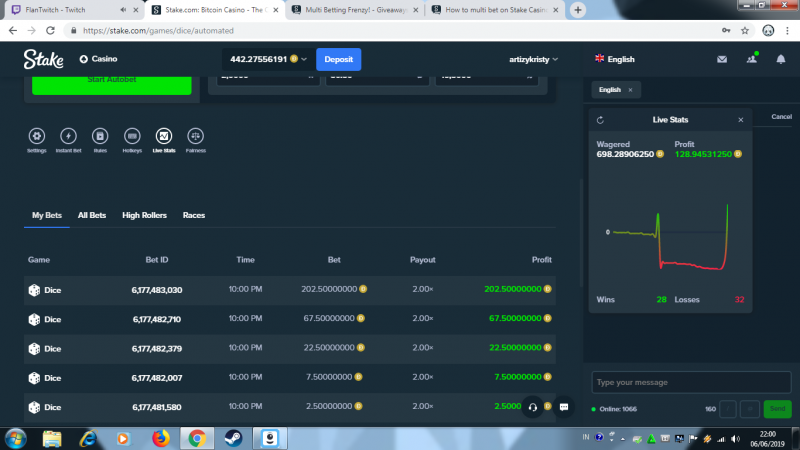Open bet ID 6,177,482,007
This screenshot has height=450, width=800.
(x=157, y=378)
